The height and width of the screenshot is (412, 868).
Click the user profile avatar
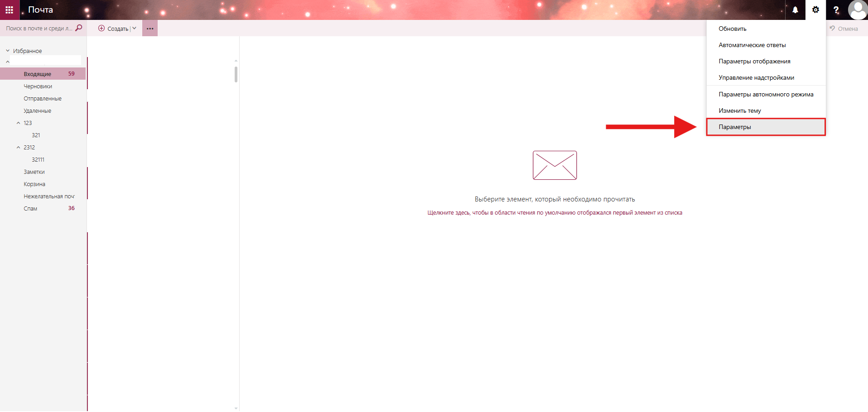pos(858,10)
